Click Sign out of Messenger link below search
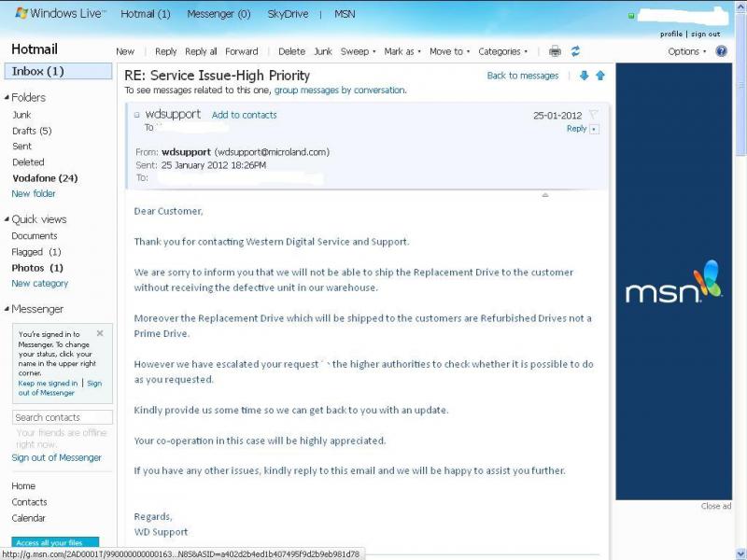The image size is (747, 560). [x=57, y=457]
